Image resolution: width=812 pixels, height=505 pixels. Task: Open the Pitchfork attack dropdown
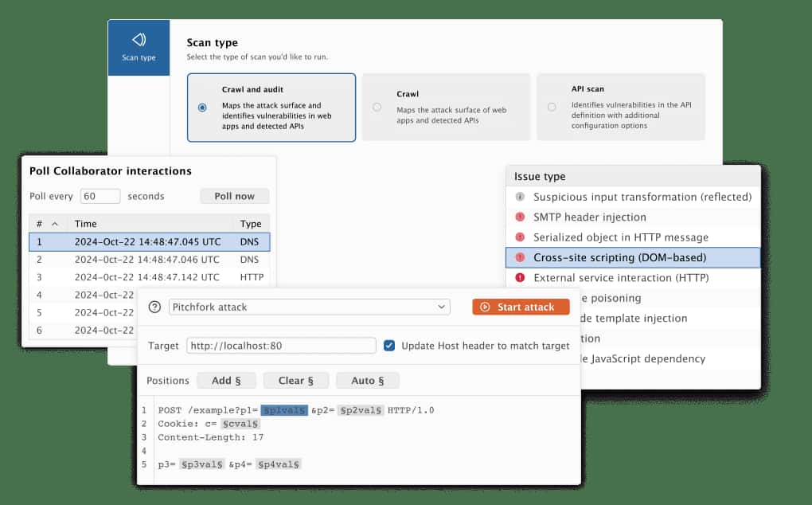(306, 307)
